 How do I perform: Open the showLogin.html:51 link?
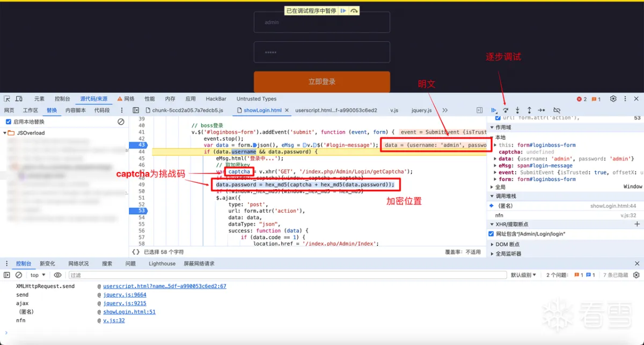click(129, 312)
